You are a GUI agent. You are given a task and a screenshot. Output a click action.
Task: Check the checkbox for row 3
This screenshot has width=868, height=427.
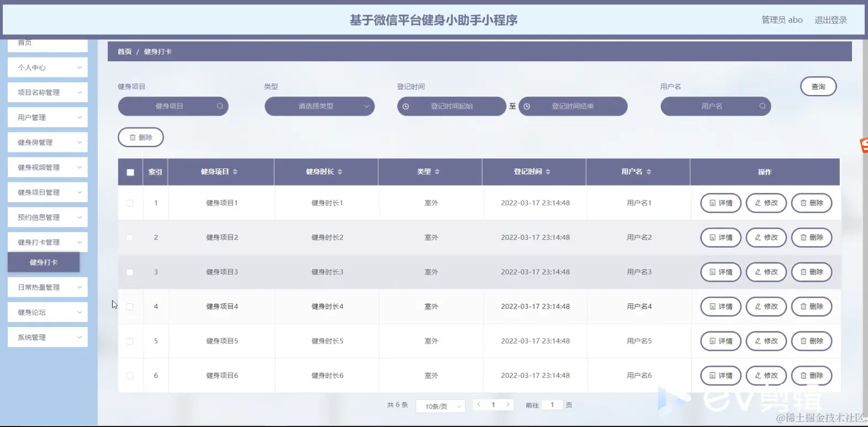pos(130,272)
